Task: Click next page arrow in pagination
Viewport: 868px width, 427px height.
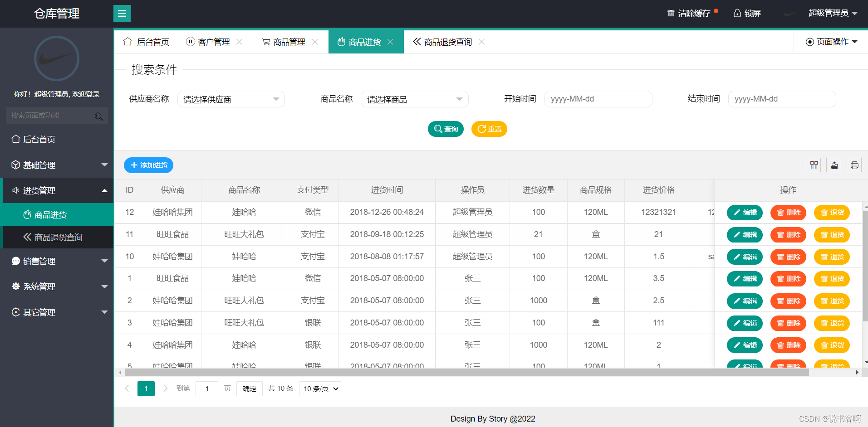Action: pyautogui.click(x=165, y=388)
